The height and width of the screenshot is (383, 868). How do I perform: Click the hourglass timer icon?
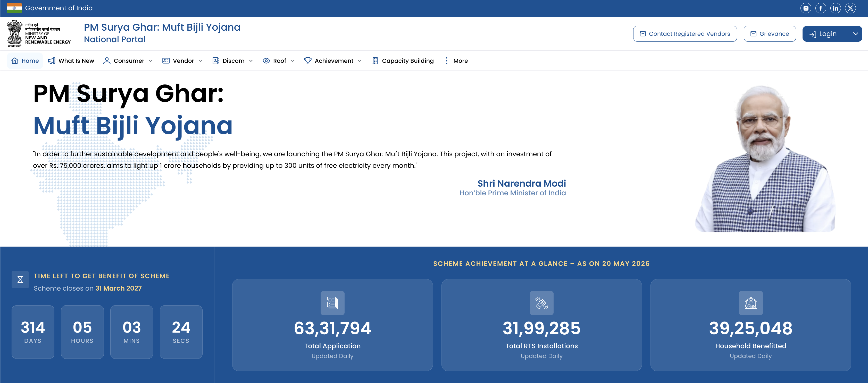(x=20, y=280)
